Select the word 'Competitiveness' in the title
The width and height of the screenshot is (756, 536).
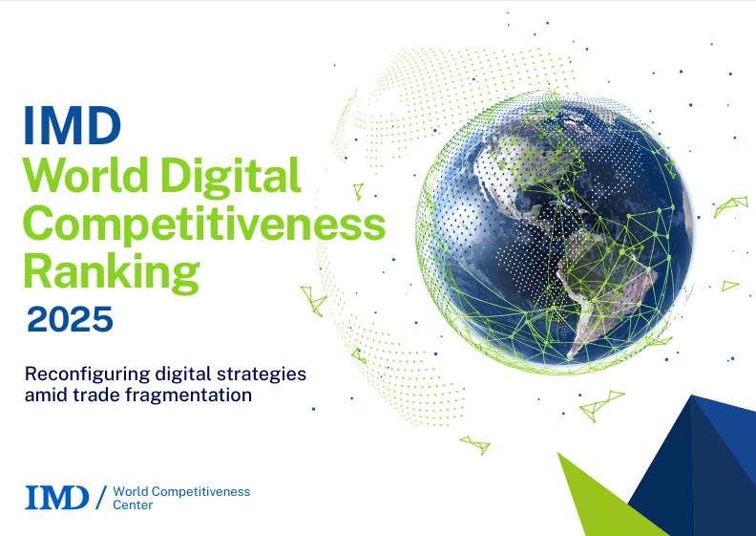(x=204, y=225)
